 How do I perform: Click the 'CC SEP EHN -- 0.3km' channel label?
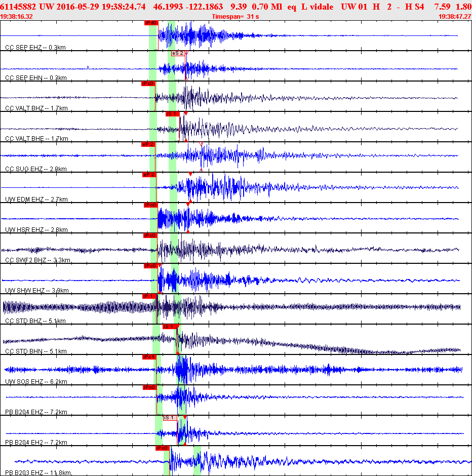[x=36, y=77]
